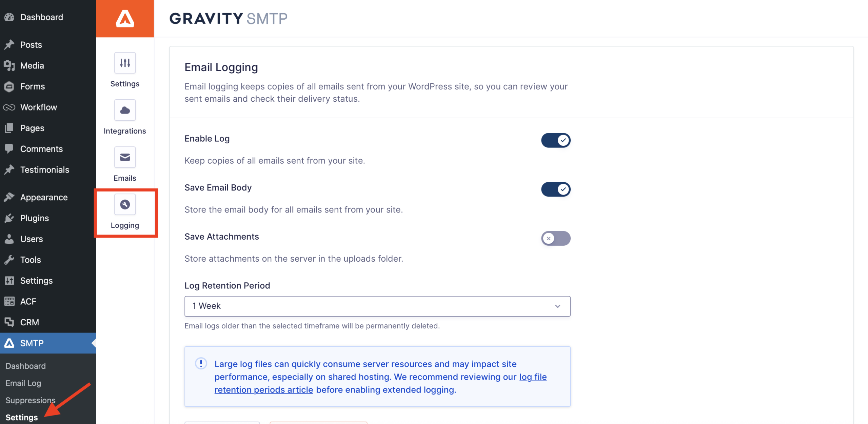
Task: Follow the log file retention periods link
Action: coord(533,377)
